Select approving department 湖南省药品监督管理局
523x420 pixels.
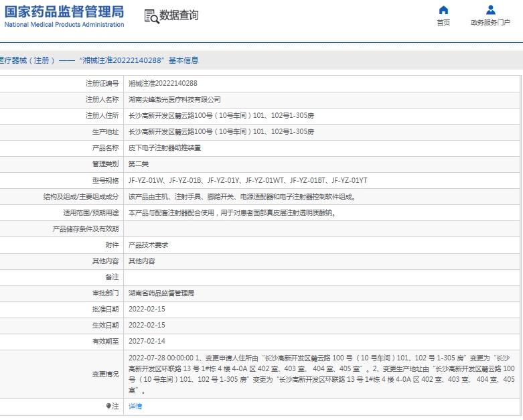tap(161, 293)
